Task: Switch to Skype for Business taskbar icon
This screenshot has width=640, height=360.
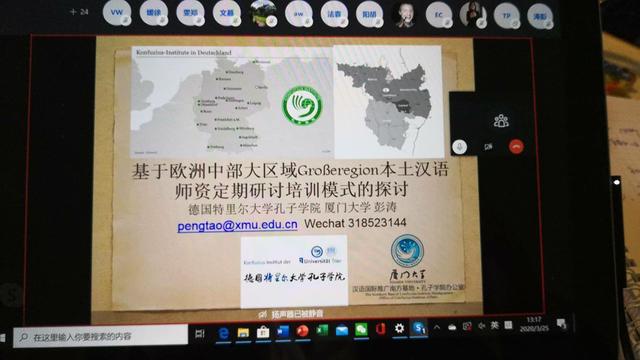Action: click(x=419, y=328)
